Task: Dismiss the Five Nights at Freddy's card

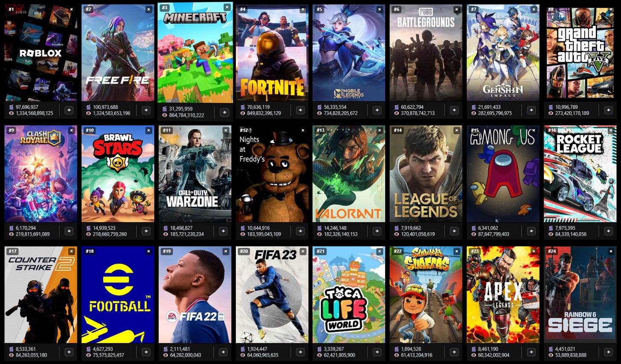Action: point(303,130)
